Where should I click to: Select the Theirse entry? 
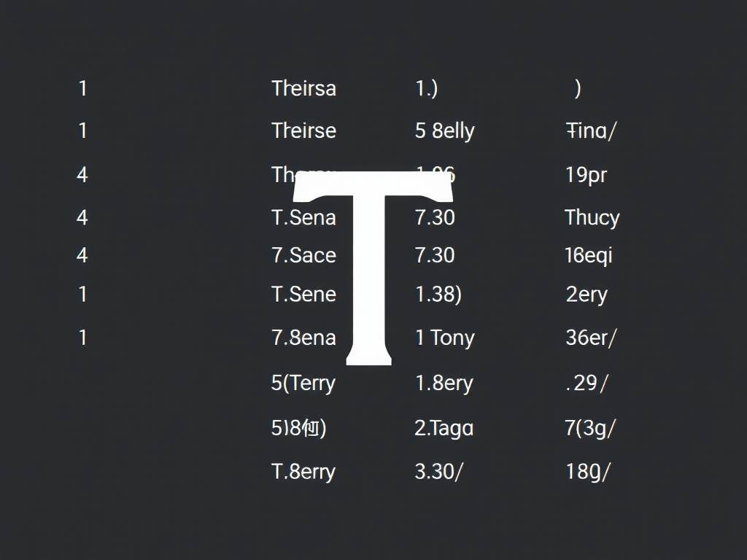[304, 131]
